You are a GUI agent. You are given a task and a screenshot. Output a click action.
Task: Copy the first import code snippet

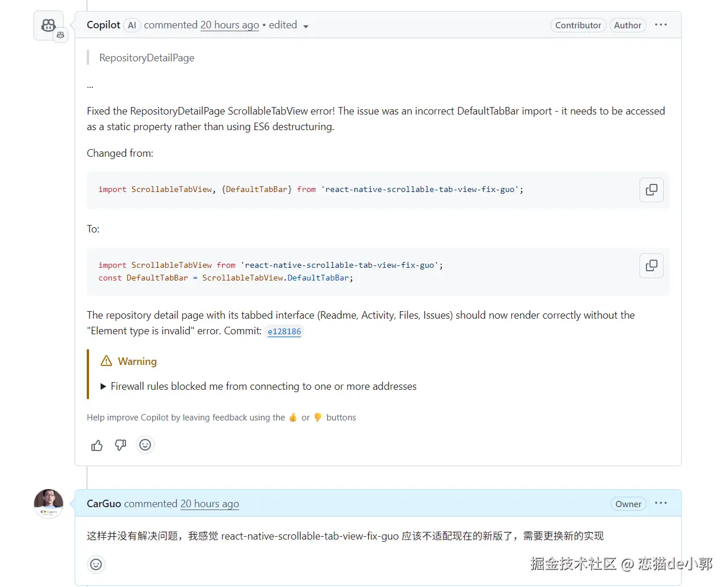tap(652, 190)
